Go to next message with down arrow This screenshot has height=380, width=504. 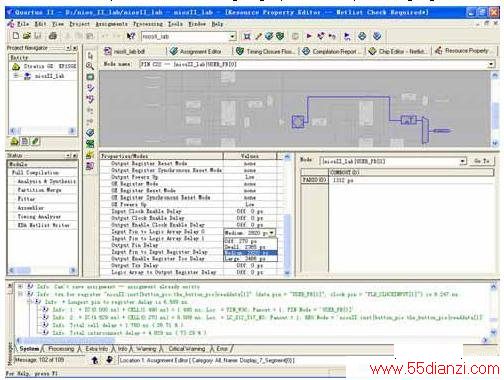[x=109, y=360]
